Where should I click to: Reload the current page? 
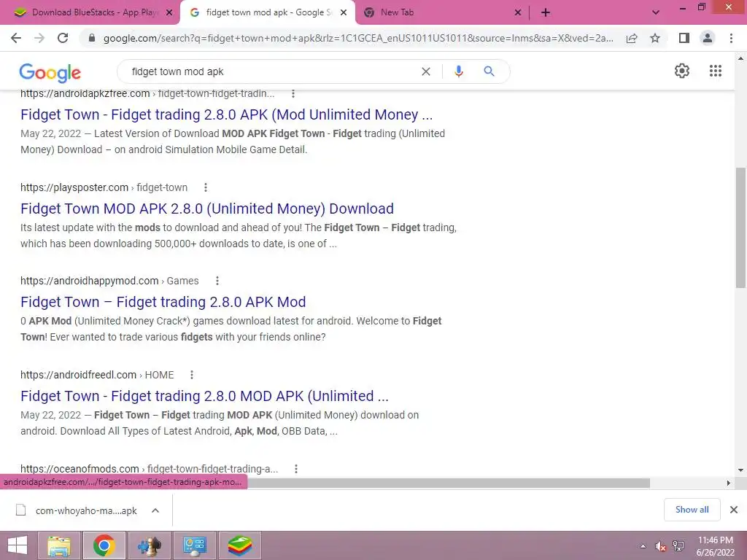[x=63, y=38]
